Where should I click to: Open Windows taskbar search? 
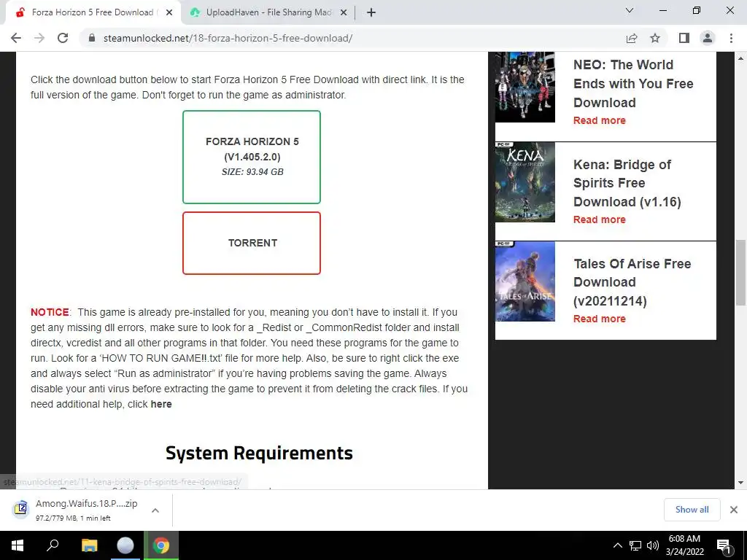[x=53, y=545]
